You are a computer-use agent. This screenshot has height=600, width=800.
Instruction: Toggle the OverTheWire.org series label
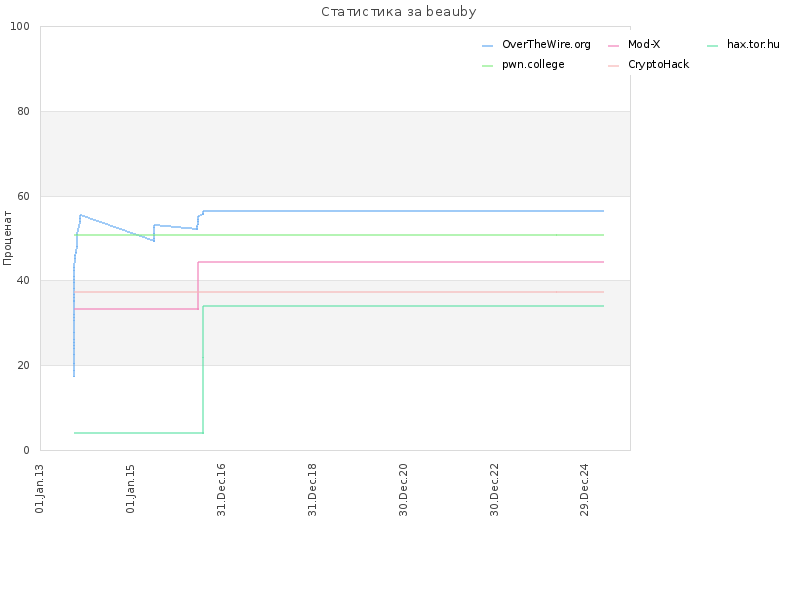point(546,44)
